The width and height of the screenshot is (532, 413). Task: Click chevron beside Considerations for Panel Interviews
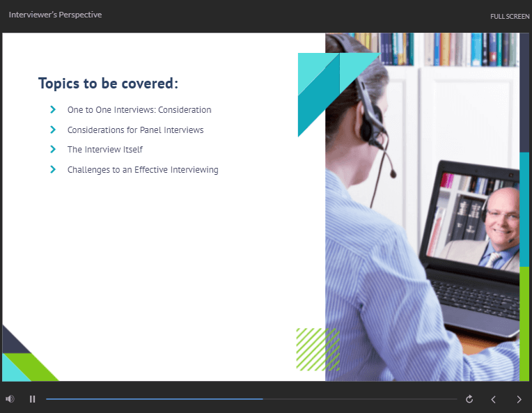pos(53,130)
